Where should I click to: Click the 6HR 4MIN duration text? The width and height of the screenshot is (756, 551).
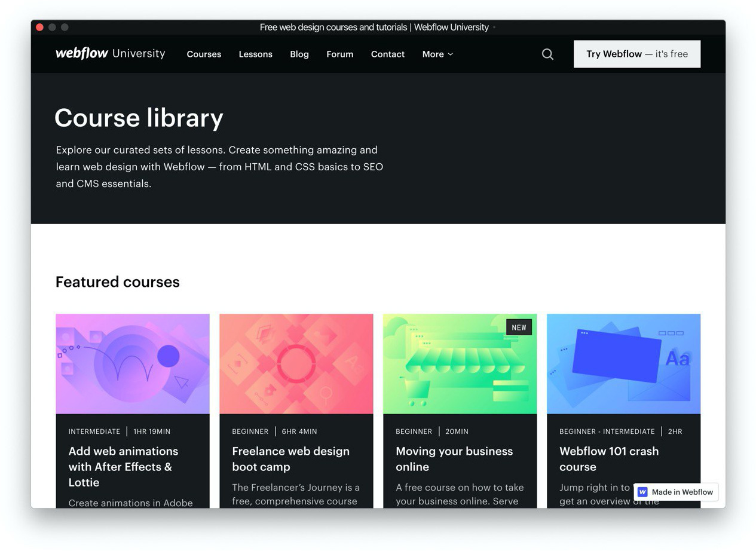pos(299,431)
